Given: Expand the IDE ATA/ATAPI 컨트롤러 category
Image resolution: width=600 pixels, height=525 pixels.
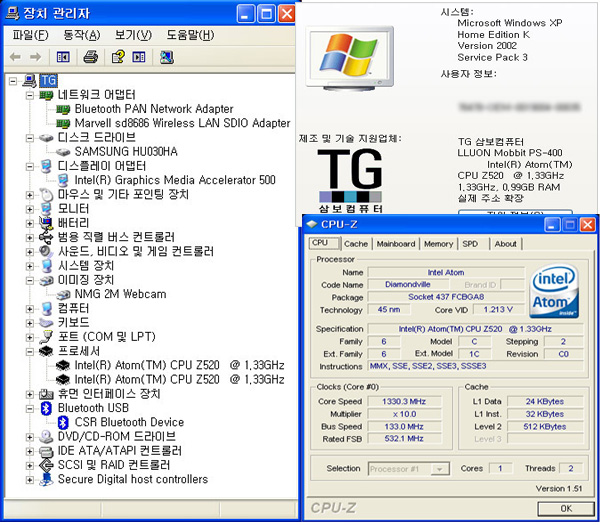Looking at the screenshot, I should 29,452.
